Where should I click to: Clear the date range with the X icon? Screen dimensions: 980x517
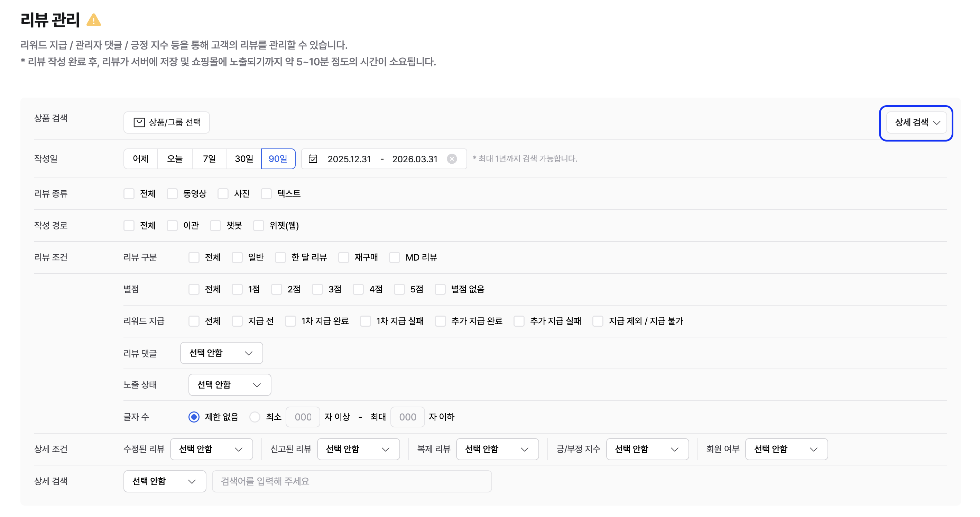[x=452, y=159]
